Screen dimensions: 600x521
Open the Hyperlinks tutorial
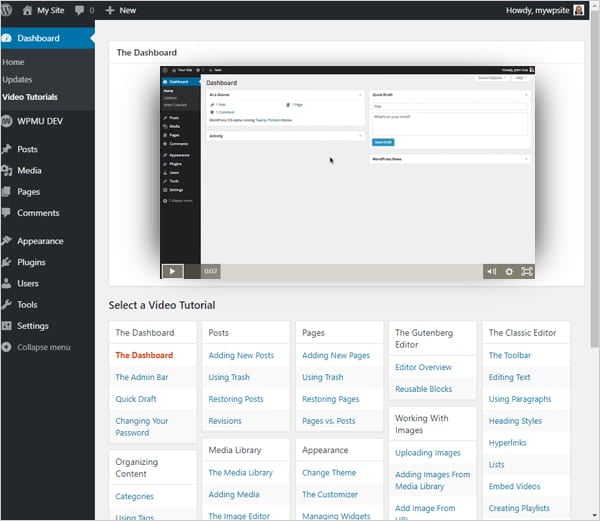click(507, 443)
